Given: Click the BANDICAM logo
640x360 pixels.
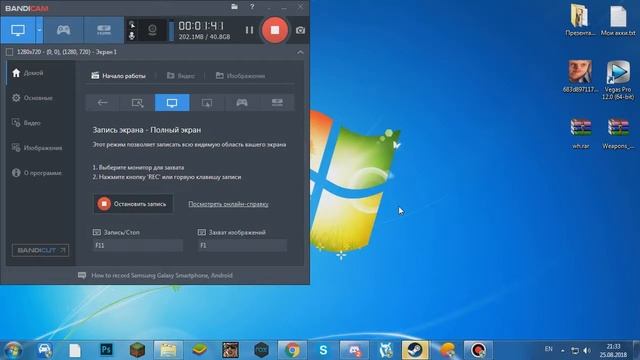Looking at the screenshot, I should (x=27, y=8).
